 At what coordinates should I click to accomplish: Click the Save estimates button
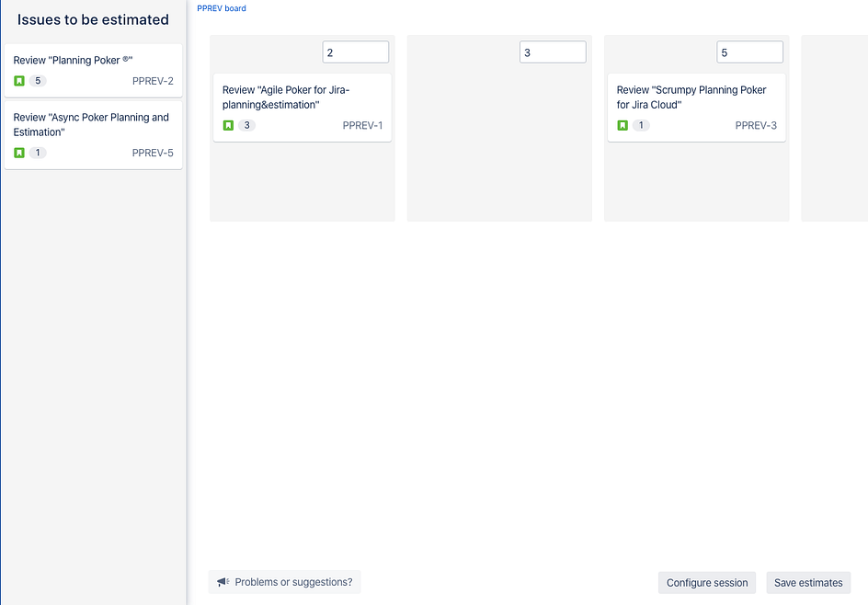pos(808,582)
